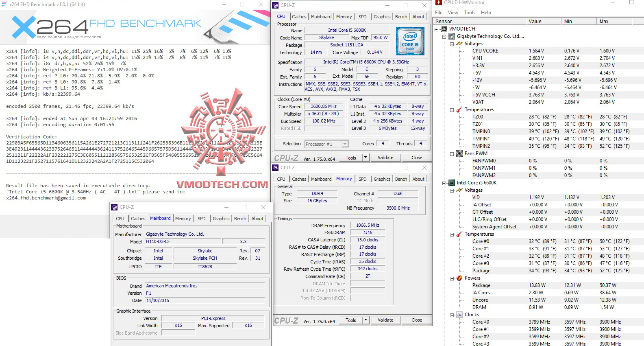The width and height of the screenshot is (644, 346).
Task: Click Tools button in the CPU-Z Memory window
Action: (351, 320)
